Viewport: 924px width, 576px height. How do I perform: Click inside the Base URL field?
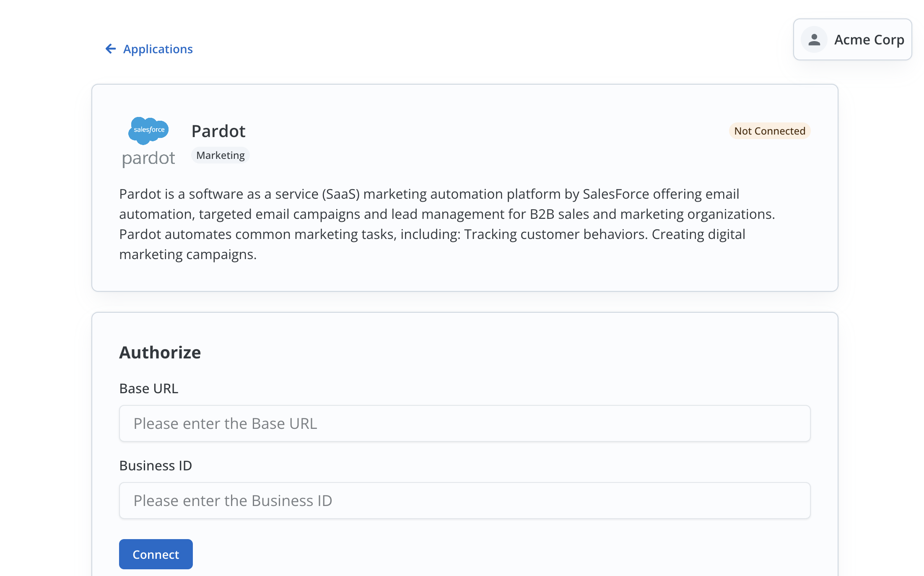465,423
